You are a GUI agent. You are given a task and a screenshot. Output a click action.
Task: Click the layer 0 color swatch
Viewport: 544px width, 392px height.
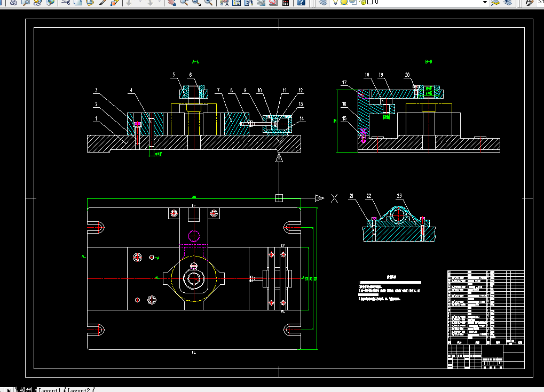click(370, 2)
